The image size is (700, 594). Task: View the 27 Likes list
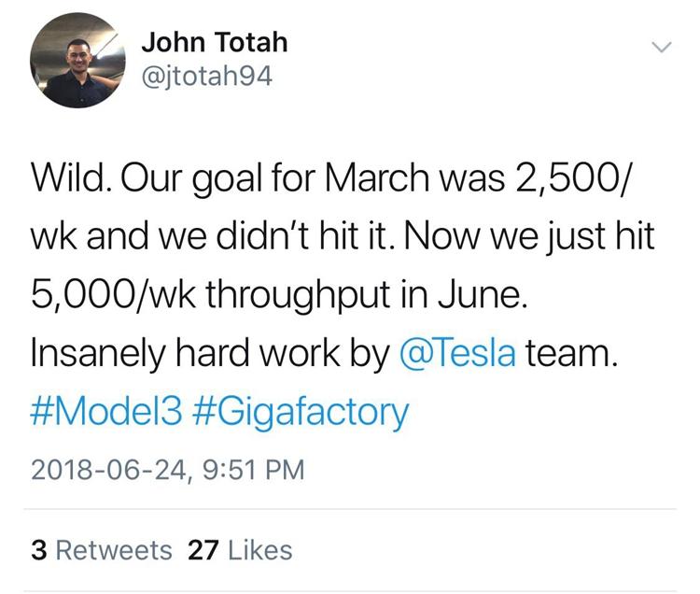point(240,550)
